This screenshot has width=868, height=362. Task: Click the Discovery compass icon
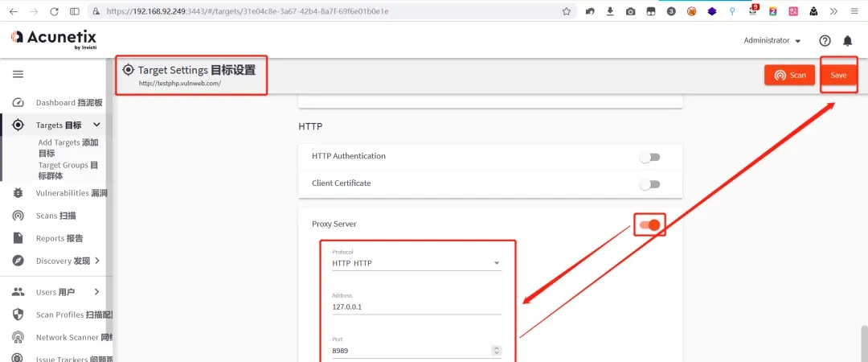pos(18,261)
